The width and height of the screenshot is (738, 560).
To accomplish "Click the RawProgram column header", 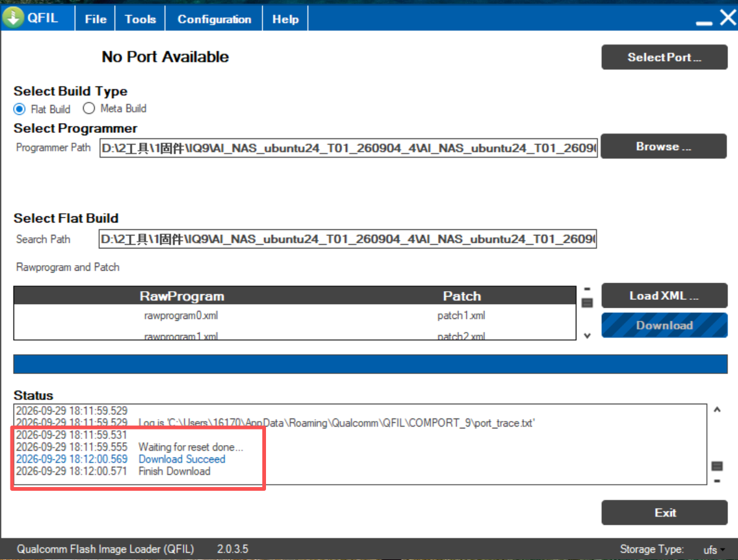I will pos(182,295).
